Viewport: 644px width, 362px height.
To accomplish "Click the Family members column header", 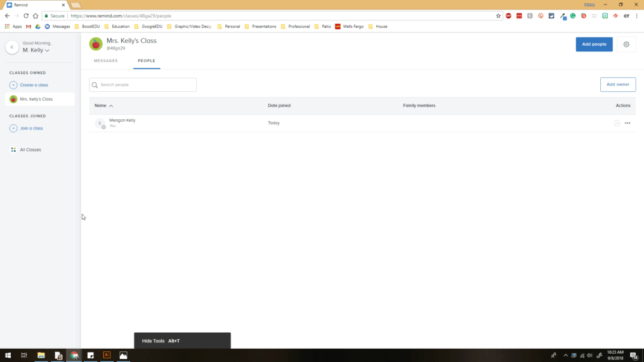I will coord(419,106).
